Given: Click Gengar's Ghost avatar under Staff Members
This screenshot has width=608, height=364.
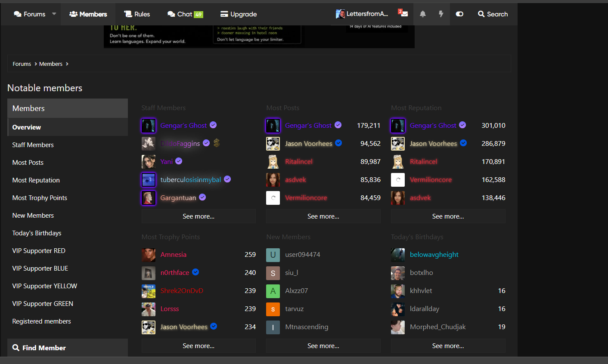Looking at the screenshot, I should tap(149, 126).
